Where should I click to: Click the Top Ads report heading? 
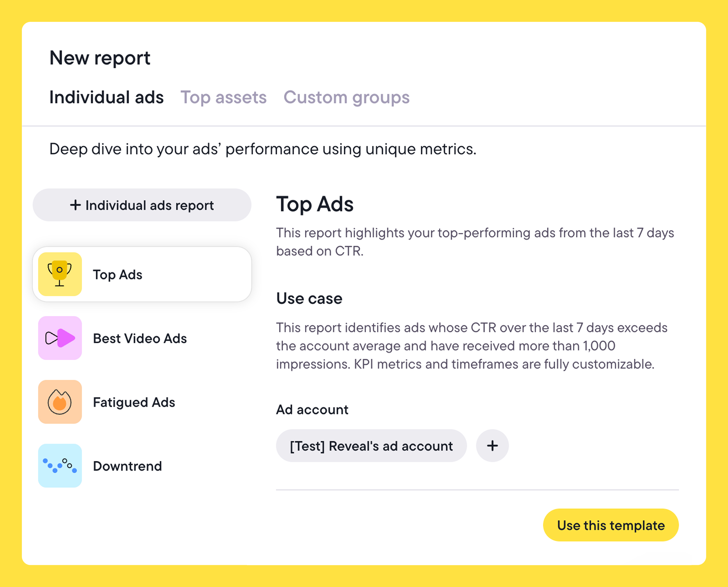coord(315,205)
